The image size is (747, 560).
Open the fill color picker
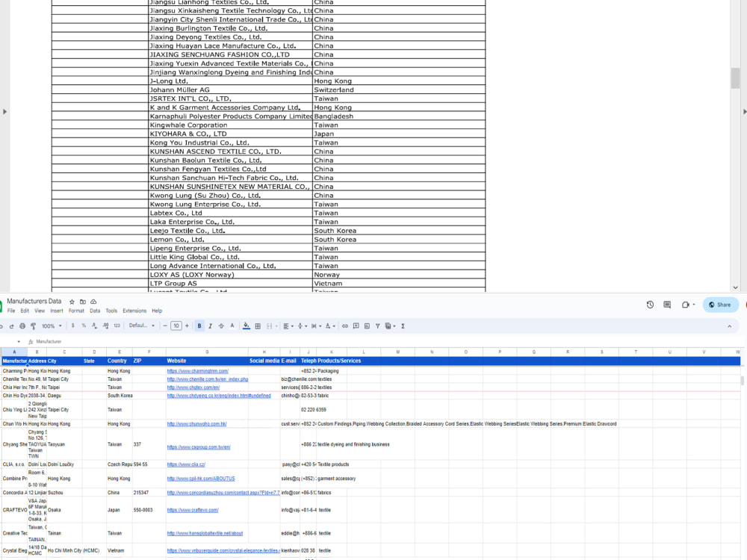(247, 326)
